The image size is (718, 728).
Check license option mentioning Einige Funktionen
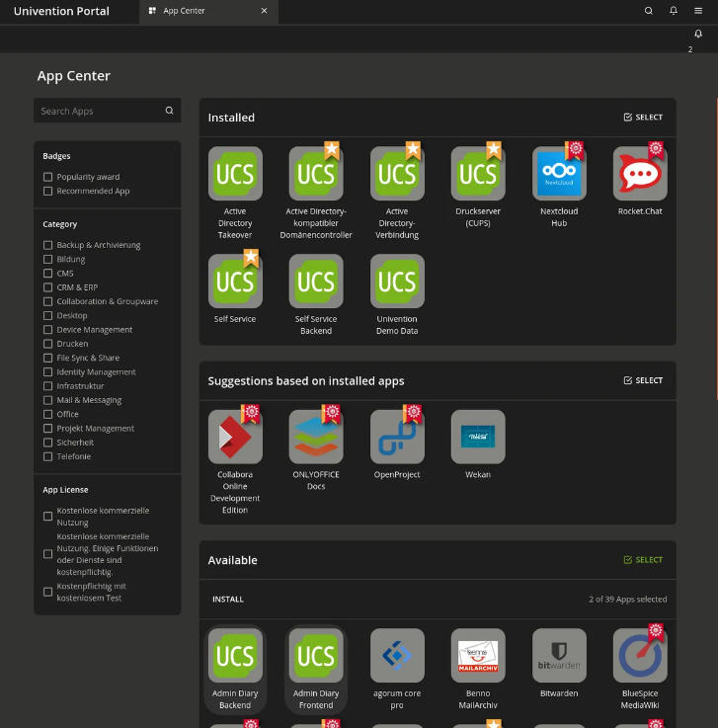pos(47,554)
